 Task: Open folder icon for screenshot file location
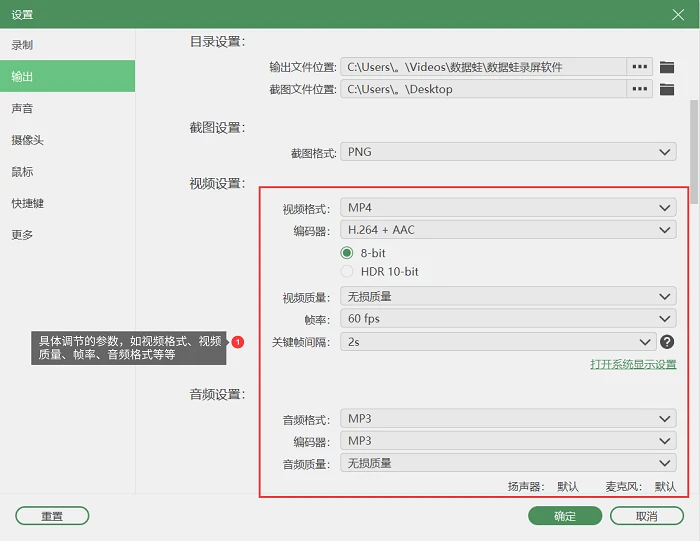click(x=667, y=89)
